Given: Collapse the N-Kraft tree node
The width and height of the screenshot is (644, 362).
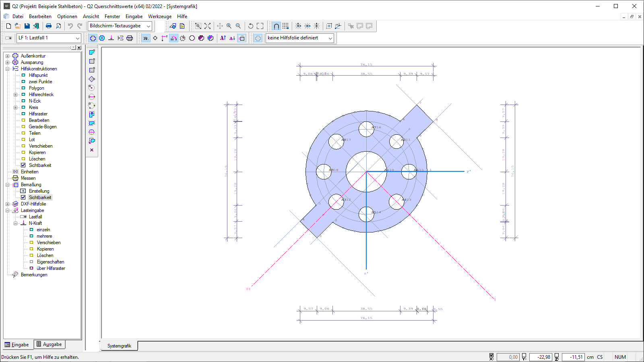Looking at the screenshot, I should tap(15, 223).
